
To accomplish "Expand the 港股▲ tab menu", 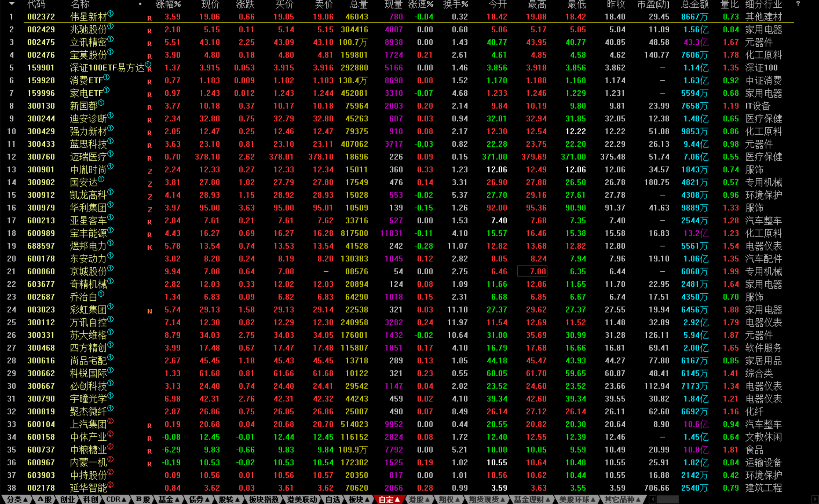I will click(x=419, y=499).
